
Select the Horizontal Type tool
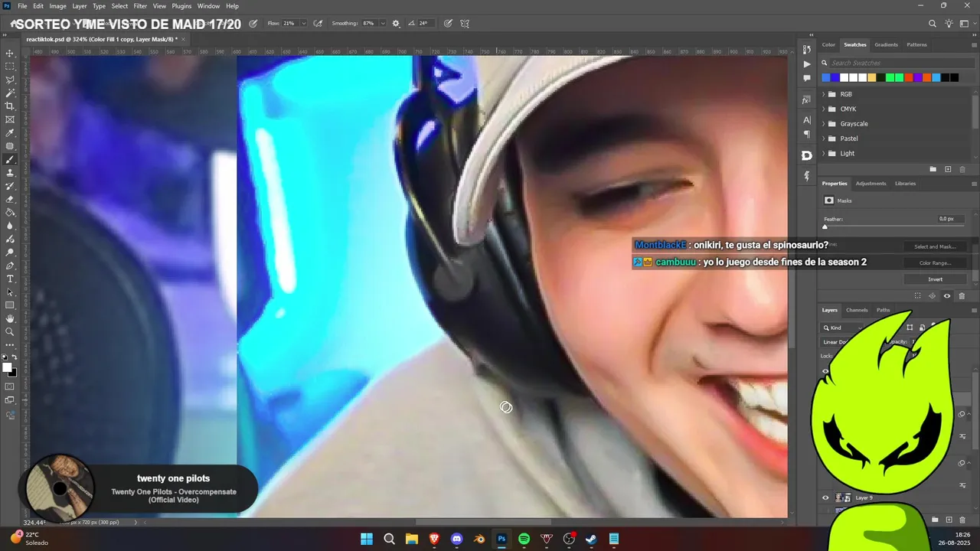pos(10,279)
